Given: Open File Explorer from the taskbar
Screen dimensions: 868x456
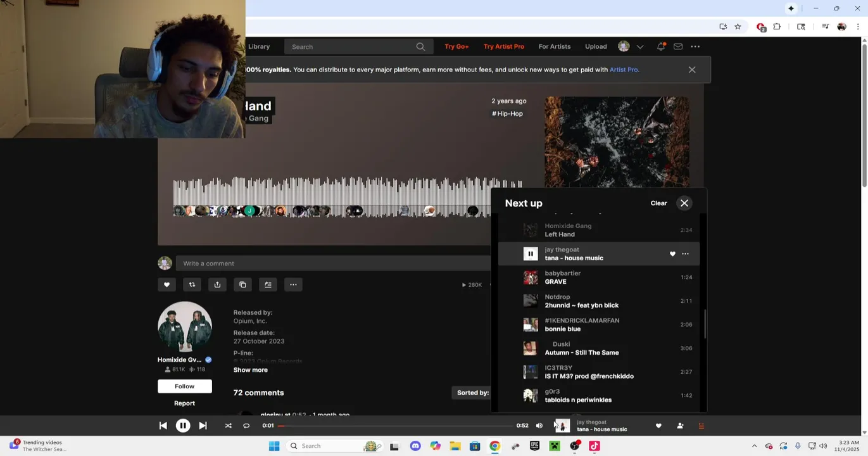Looking at the screenshot, I should 455,446.
